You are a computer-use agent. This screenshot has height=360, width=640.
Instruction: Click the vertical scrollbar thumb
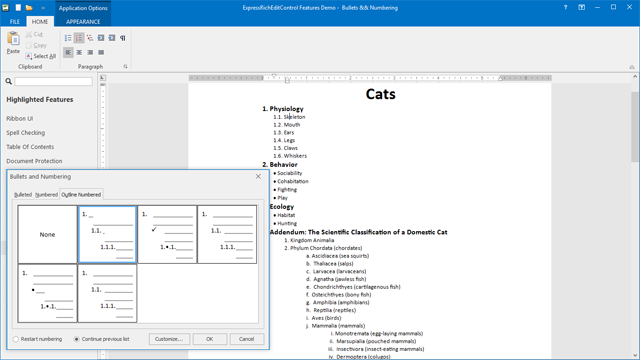coord(635,127)
